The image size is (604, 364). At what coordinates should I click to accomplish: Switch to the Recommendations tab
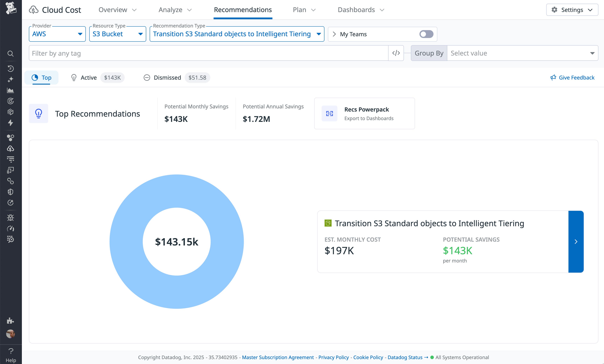tap(242, 10)
